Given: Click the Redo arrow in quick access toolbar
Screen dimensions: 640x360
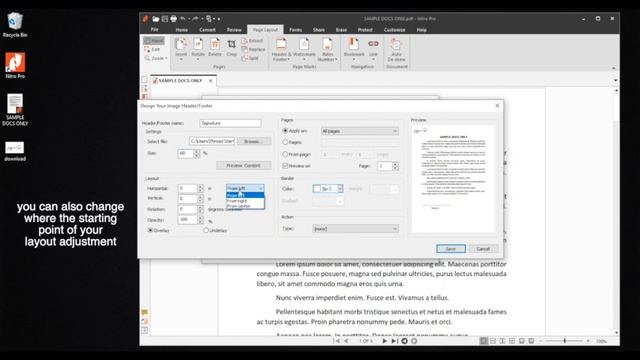Looking at the screenshot, I should pos(196,19).
